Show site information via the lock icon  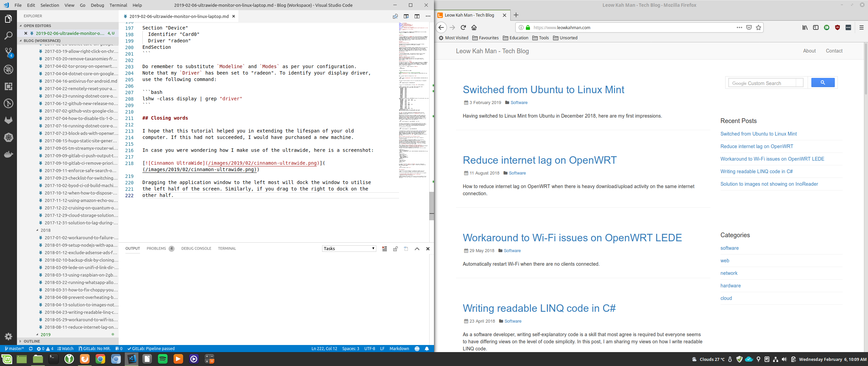pyautogui.click(x=528, y=27)
